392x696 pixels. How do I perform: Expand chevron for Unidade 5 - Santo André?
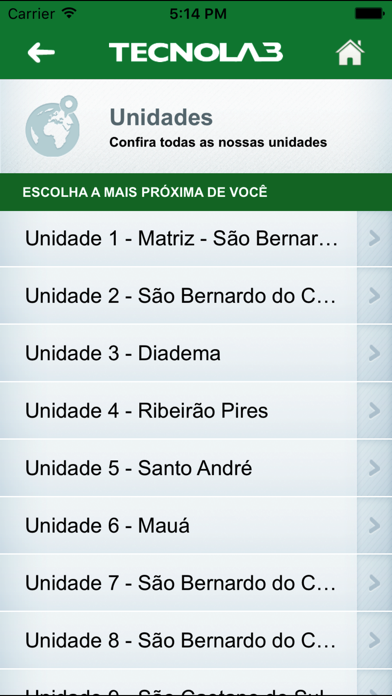click(374, 468)
